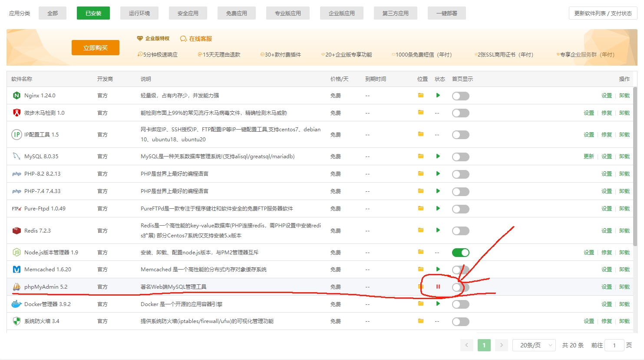The image size is (644, 360).
Task: Click 设置 link for Docker管理器
Action: coord(607,304)
